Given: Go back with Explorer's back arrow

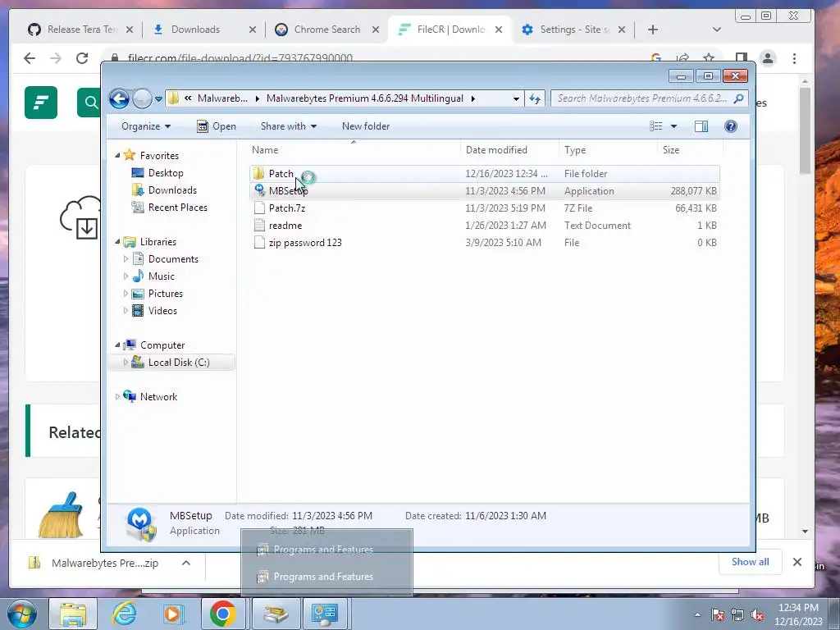Looking at the screenshot, I should click(x=119, y=98).
